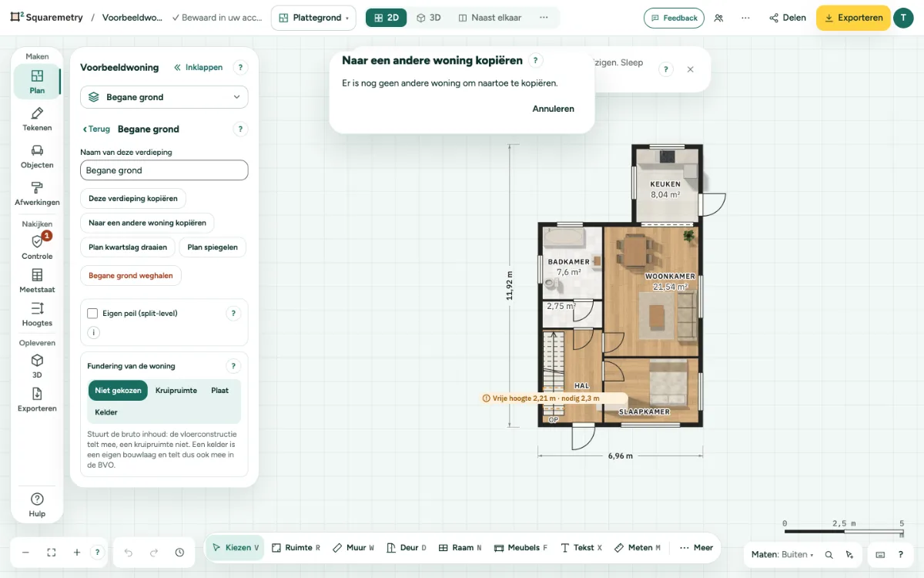This screenshot has height=578, width=924.
Task: Expand Meer tools in bottom toolbar
Action: coord(696,548)
